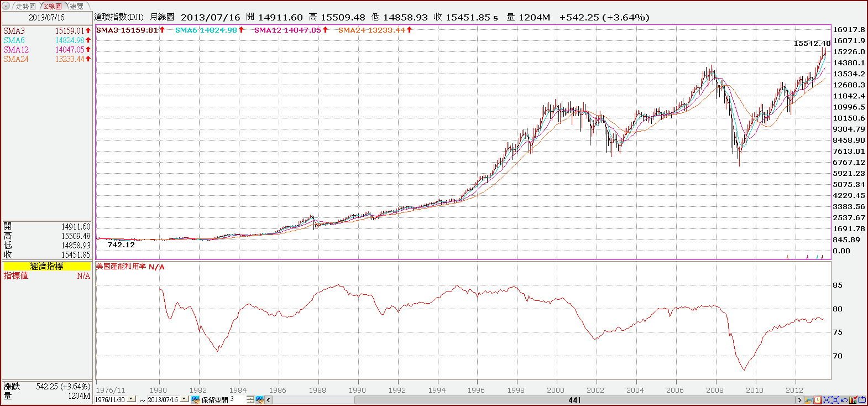Click the 2008 label on the time axis
Image resolution: width=868 pixels, height=406 pixels.
point(715,390)
